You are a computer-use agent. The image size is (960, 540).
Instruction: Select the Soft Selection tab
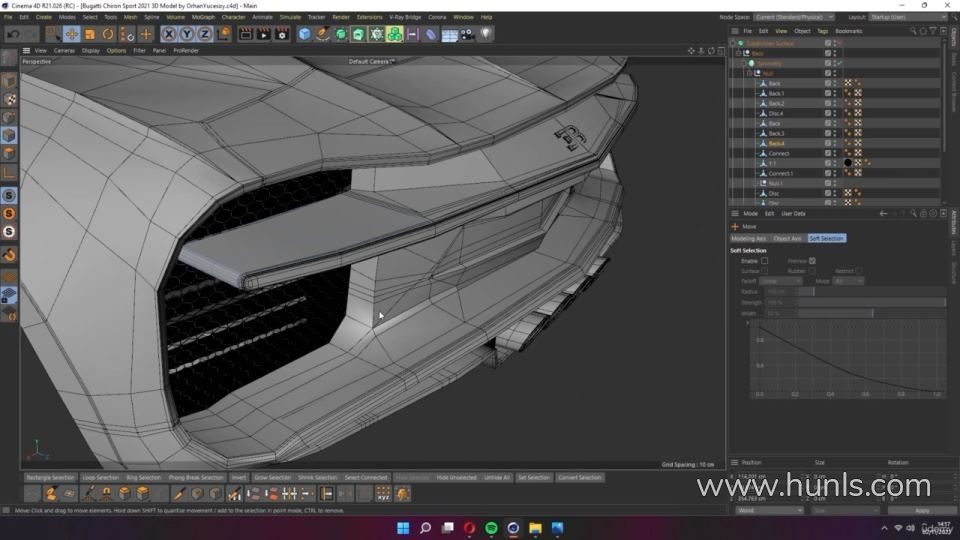(x=827, y=238)
